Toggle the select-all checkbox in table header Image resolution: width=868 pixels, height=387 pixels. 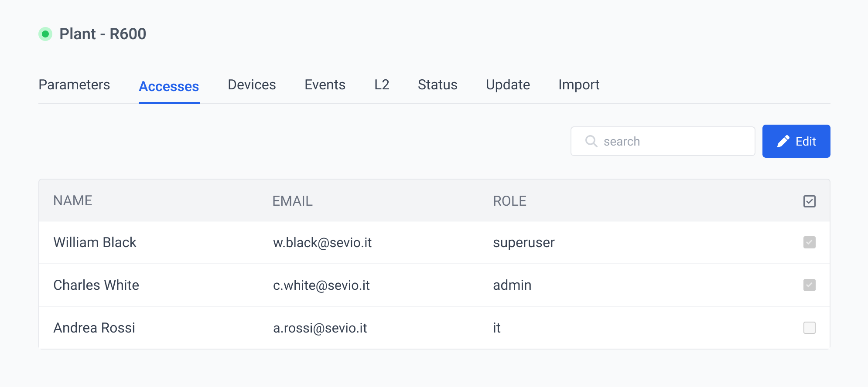(x=809, y=201)
